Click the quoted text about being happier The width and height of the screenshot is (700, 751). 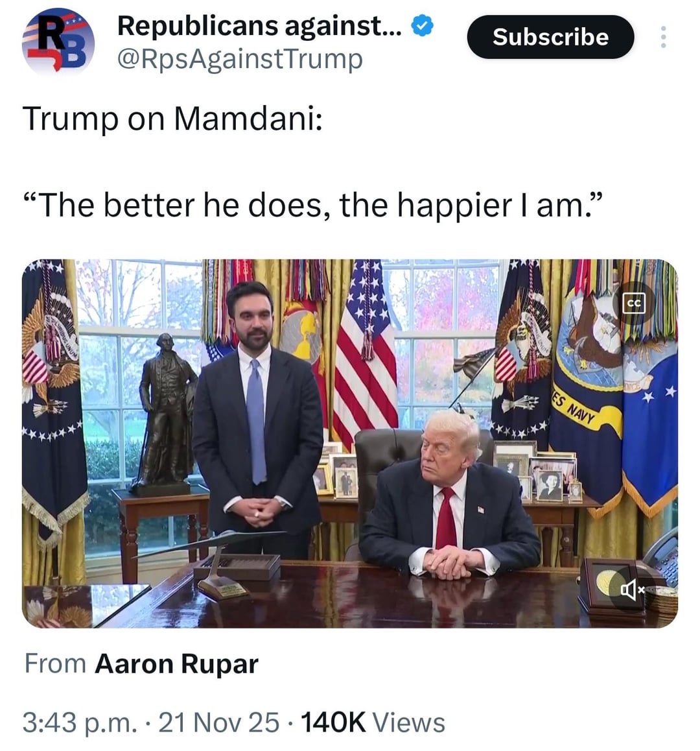pyautogui.click(x=312, y=205)
